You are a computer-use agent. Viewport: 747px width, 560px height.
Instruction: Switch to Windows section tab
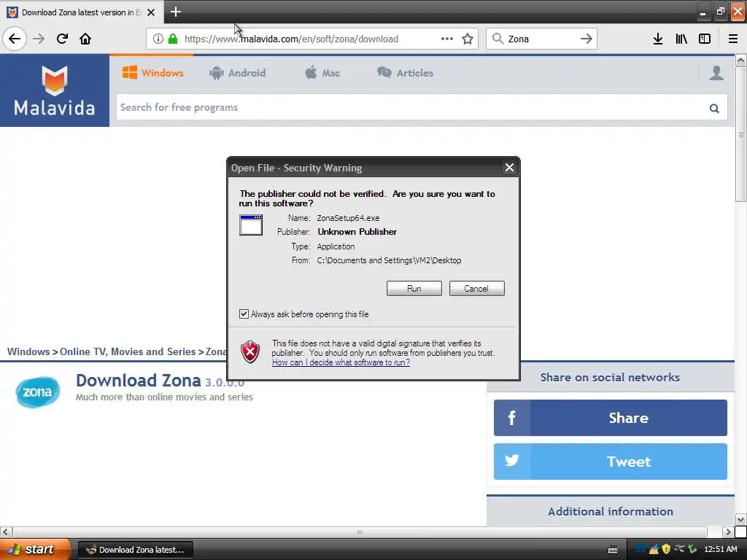(152, 73)
